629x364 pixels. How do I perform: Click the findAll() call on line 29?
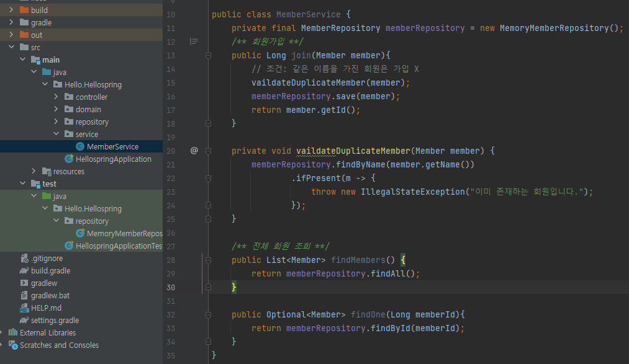(x=392, y=274)
